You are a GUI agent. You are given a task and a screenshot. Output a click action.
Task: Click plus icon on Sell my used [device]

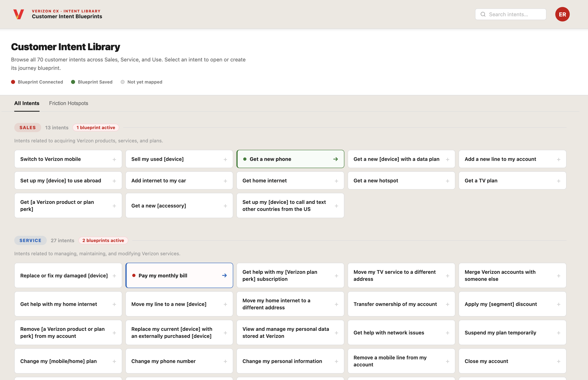pos(225,159)
